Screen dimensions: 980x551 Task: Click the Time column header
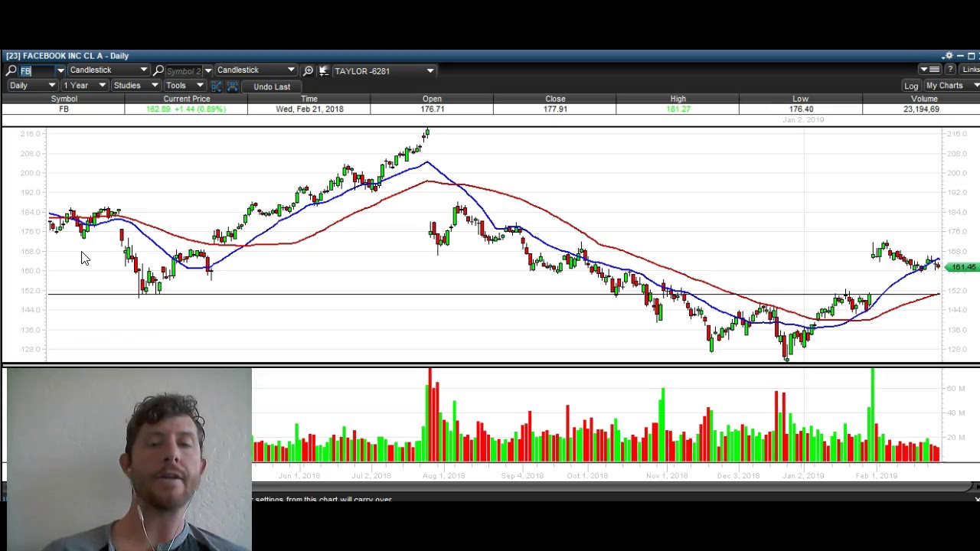click(x=309, y=99)
